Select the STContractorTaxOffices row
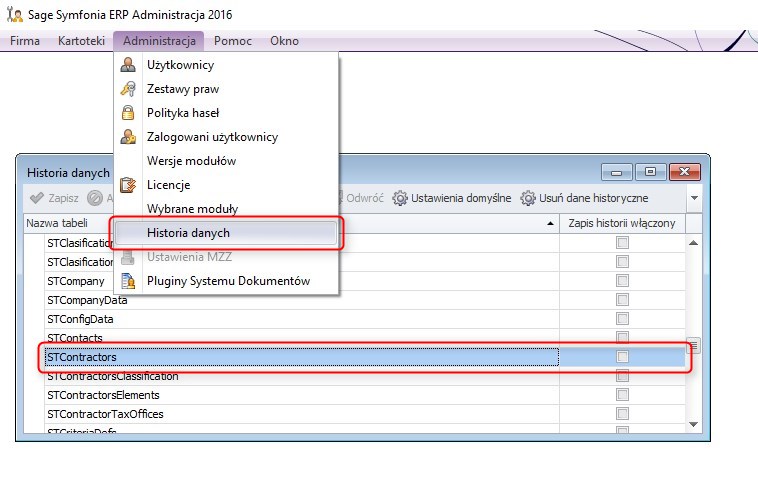The image size is (758, 486). pos(364,414)
